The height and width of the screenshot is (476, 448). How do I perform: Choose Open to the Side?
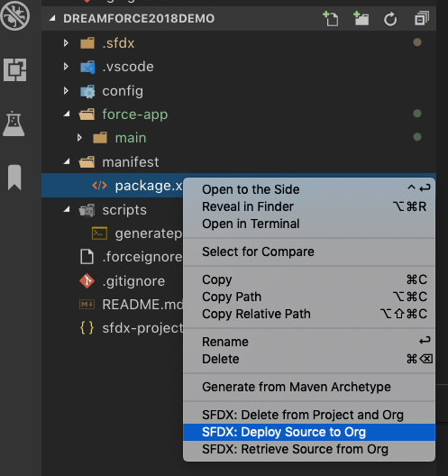tap(309, 189)
